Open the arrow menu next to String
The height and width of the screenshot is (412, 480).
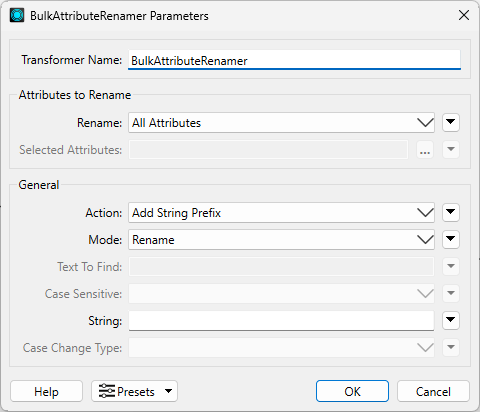tap(451, 320)
